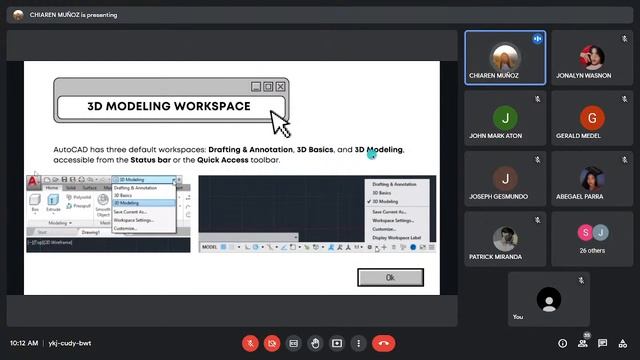Expand the Modeling panel arrow
Screen dimensions: 640x360
(x=70, y=223)
